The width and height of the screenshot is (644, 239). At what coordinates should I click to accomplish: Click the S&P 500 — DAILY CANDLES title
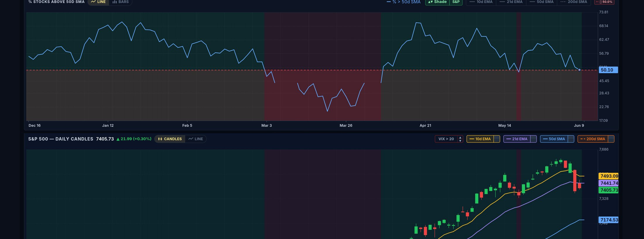(61, 139)
